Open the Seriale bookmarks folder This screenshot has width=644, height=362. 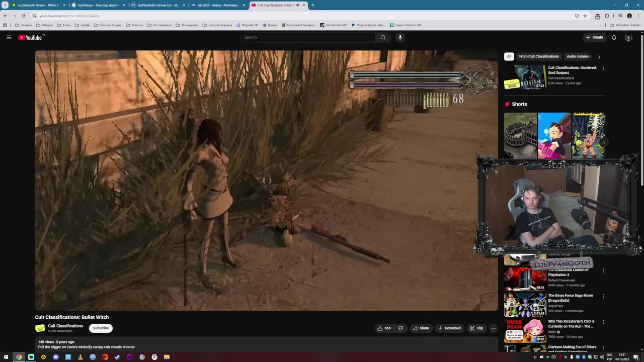pyautogui.click(x=82, y=25)
